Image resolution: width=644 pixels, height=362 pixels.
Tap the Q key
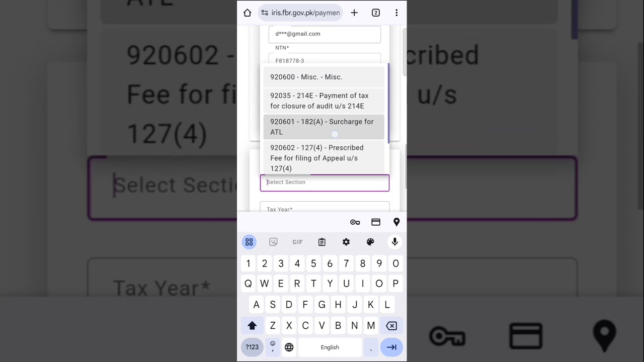[248, 284]
